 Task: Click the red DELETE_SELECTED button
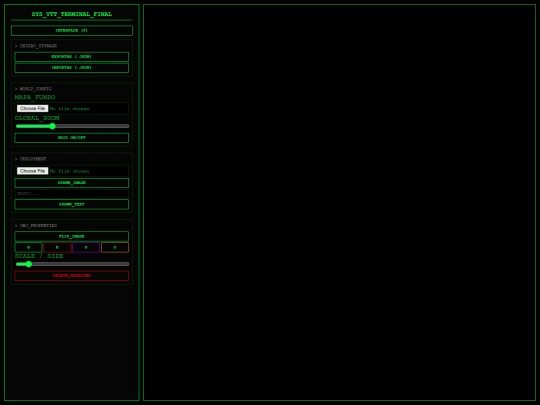pos(72,276)
